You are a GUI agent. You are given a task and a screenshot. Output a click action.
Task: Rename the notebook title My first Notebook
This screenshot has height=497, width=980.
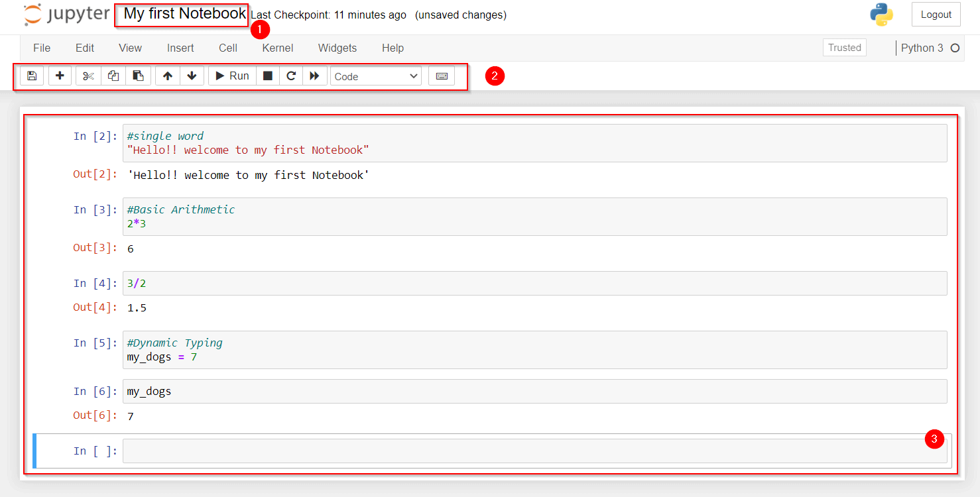(x=181, y=13)
